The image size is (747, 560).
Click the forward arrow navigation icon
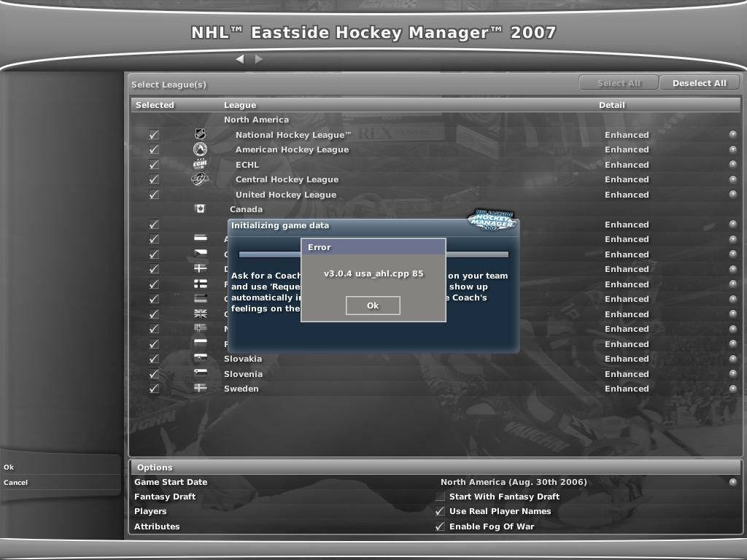point(259,59)
